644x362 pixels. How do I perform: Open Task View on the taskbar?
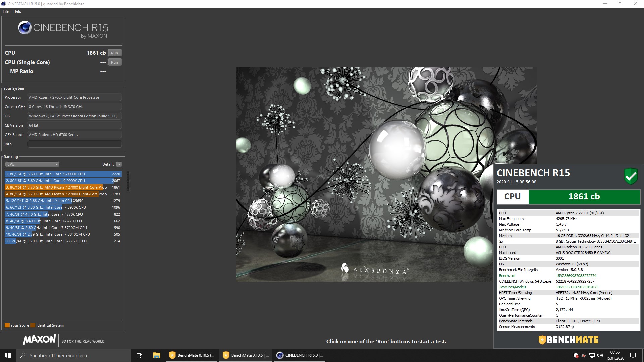(140, 355)
